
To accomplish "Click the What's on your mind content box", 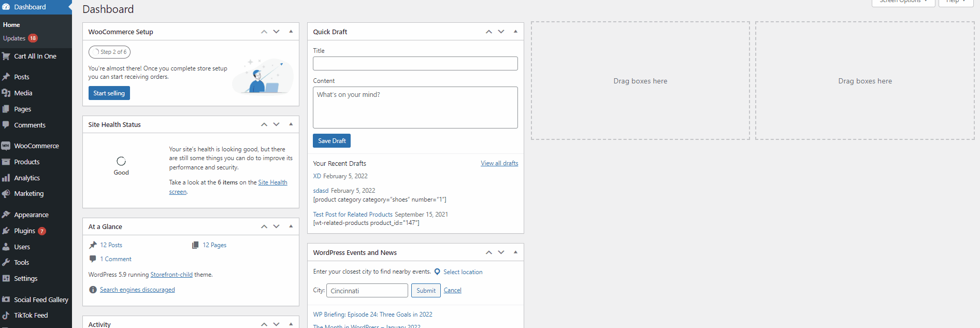I will 415,107.
